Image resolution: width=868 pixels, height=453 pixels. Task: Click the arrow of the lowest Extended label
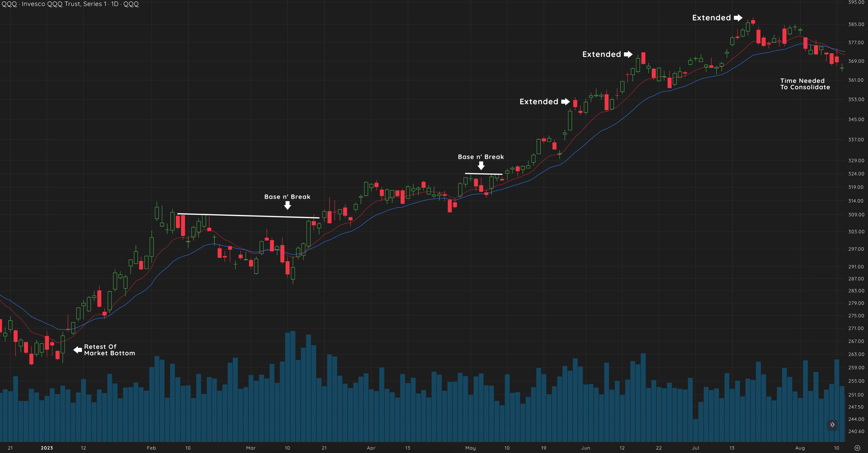click(566, 102)
